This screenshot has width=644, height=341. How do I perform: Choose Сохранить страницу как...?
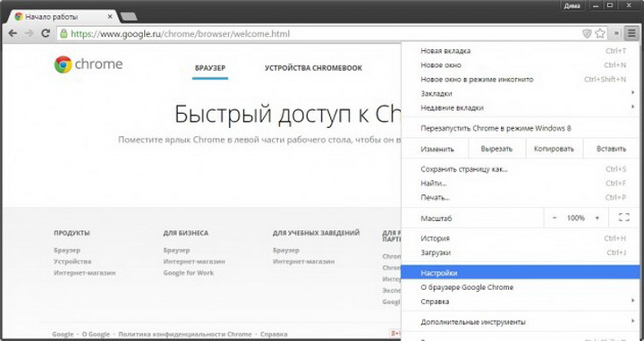[520, 169]
